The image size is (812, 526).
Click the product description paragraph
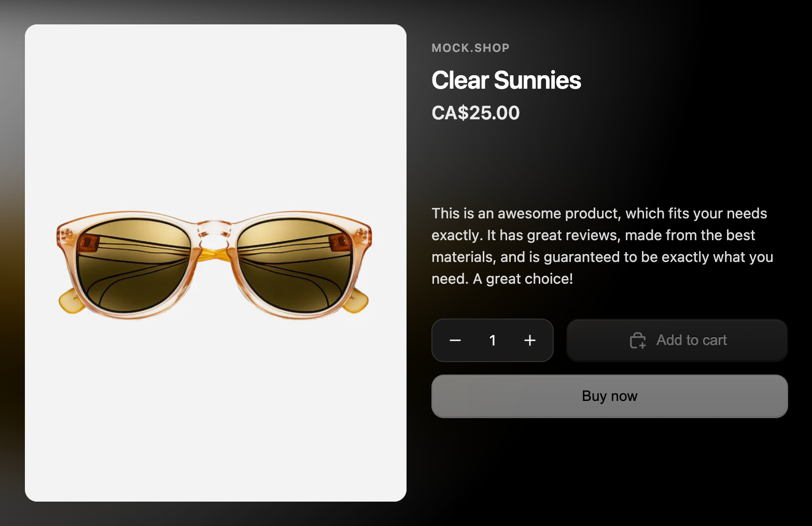click(x=603, y=246)
